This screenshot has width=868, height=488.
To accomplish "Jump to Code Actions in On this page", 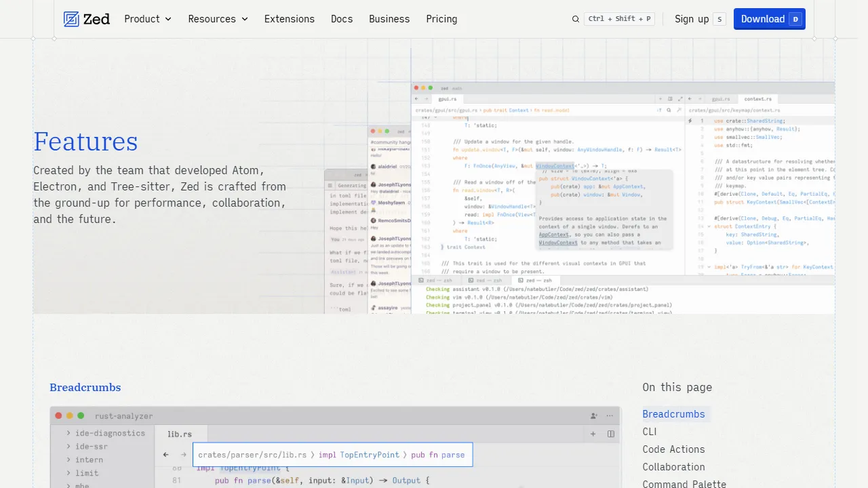I will pos(673,449).
